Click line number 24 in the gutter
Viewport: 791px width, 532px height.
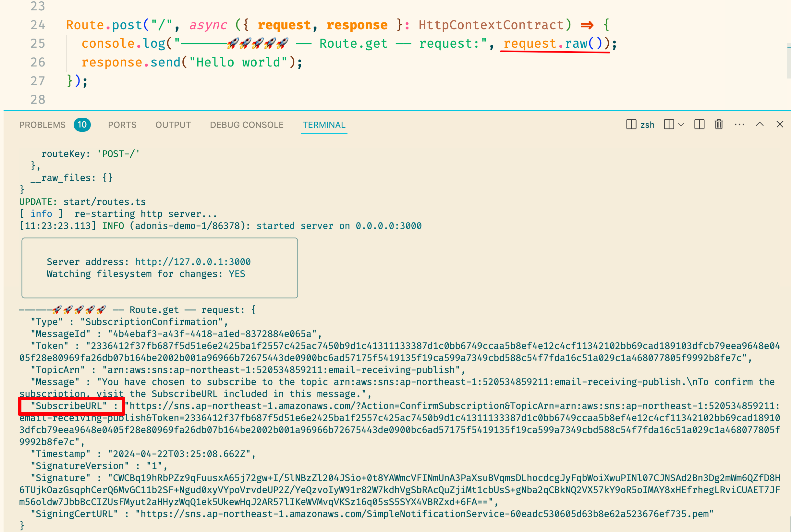coord(38,25)
